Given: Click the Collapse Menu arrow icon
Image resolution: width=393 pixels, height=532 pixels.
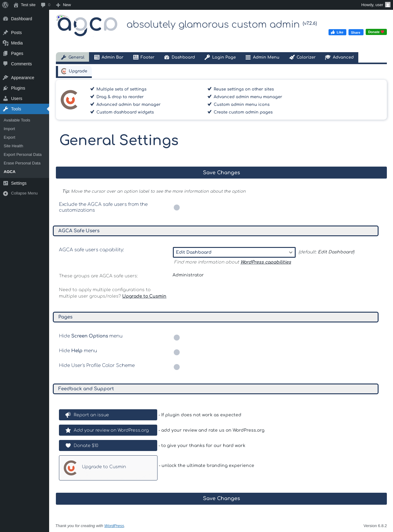Looking at the screenshot, I should [x=6, y=193].
